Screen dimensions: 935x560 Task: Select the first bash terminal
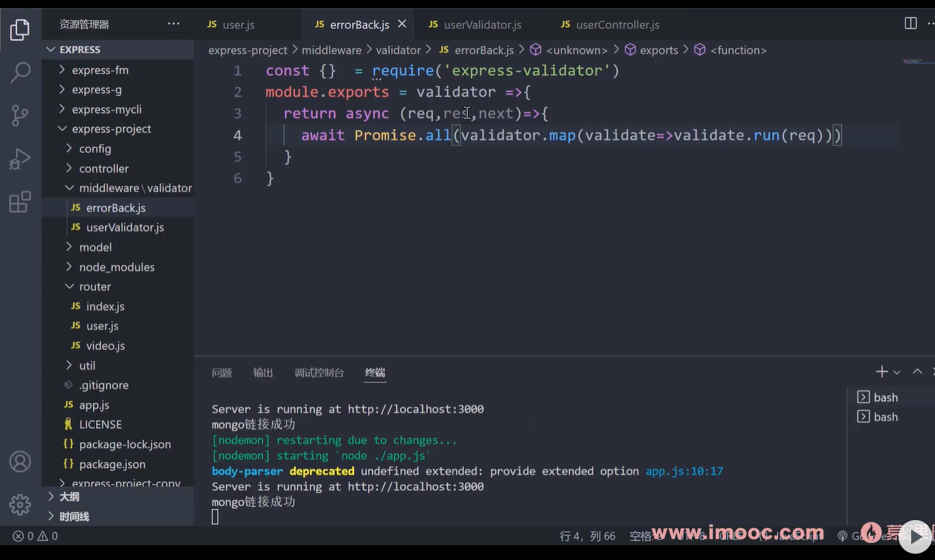click(x=886, y=397)
